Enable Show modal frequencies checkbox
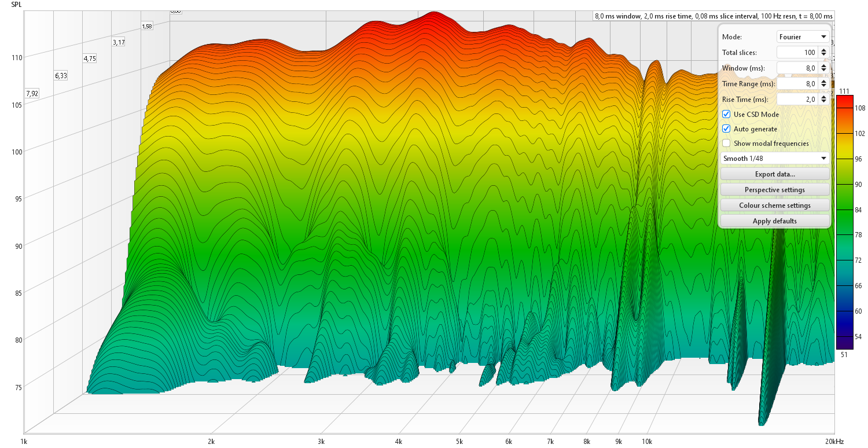The width and height of the screenshot is (868, 448). [x=726, y=144]
